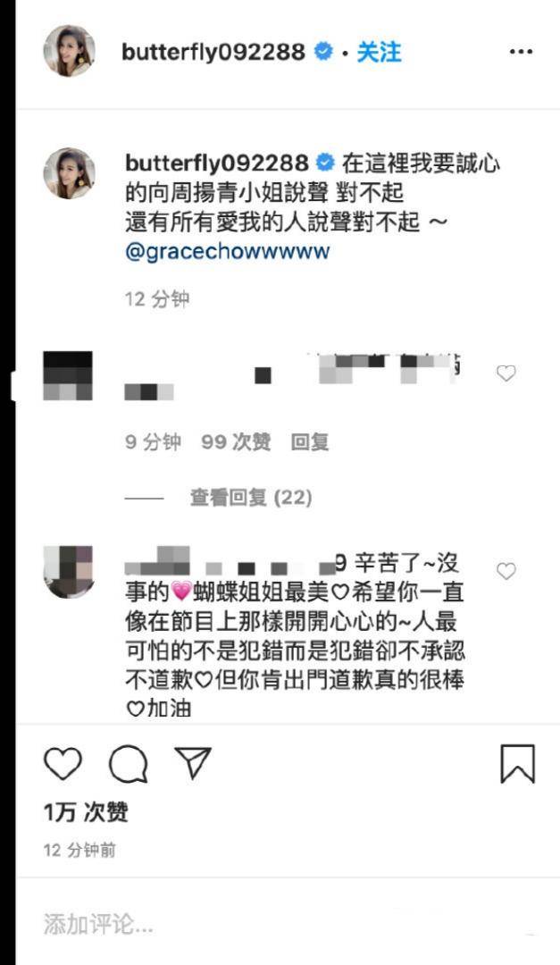Like the 辛苦了 comment with heart

click(506, 571)
